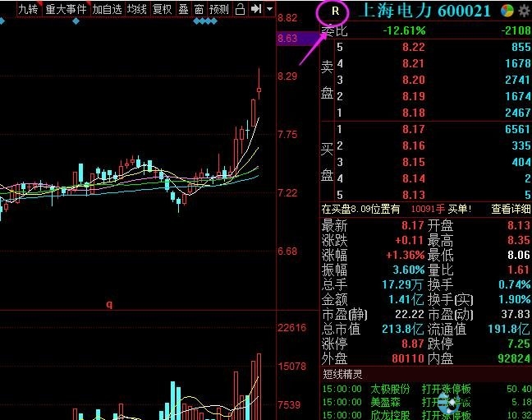Select buy level 1 price 8.17
The width and height of the screenshot is (532, 420).
[414, 129]
